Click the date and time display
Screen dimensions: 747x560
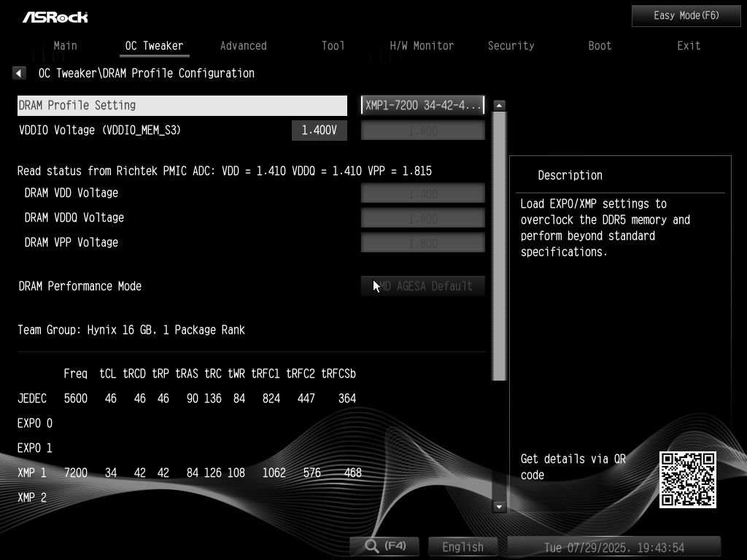614,547
